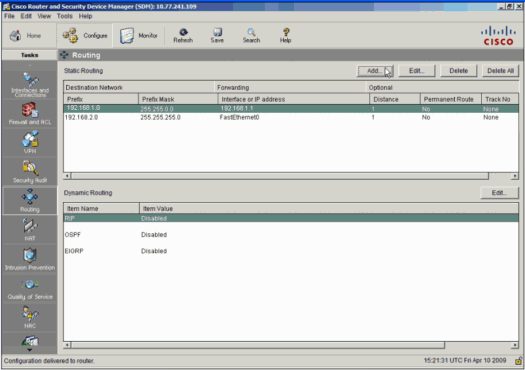
Task: Open the View menu
Action: point(44,16)
